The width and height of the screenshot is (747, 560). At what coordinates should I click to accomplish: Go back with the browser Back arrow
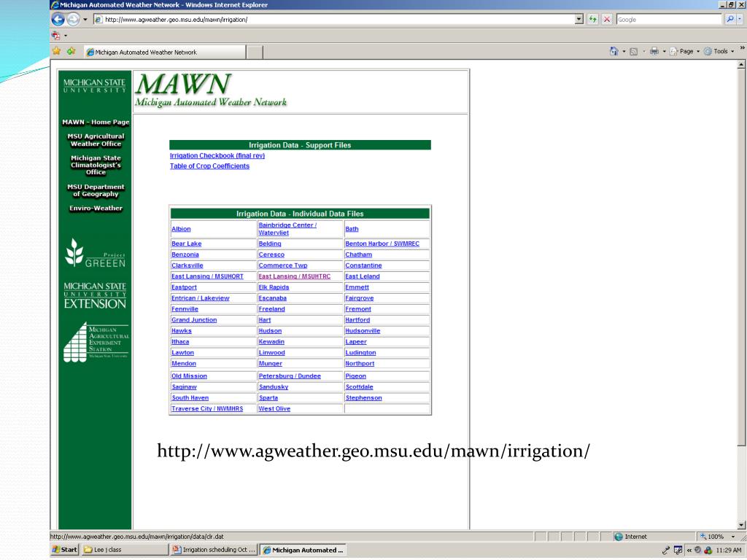click(x=58, y=20)
